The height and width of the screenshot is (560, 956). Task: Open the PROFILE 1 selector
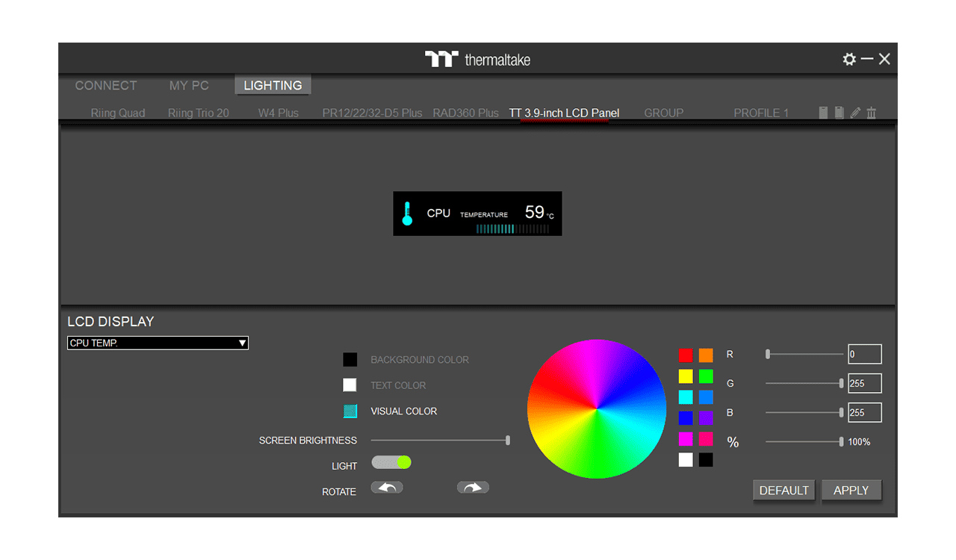coord(761,113)
